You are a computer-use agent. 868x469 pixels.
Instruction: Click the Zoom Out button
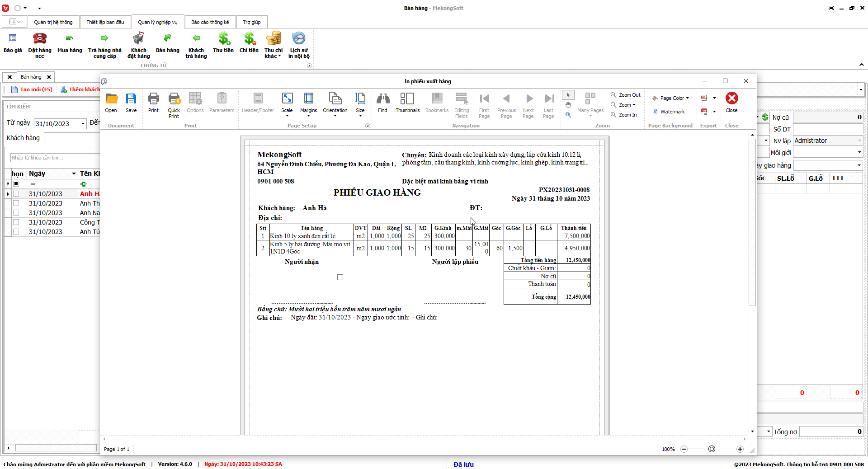click(626, 95)
